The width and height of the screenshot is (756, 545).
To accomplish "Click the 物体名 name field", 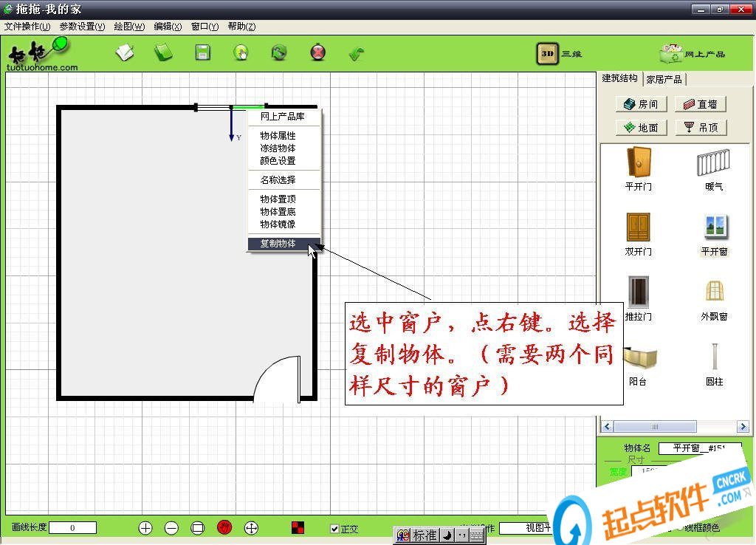I will [x=700, y=448].
